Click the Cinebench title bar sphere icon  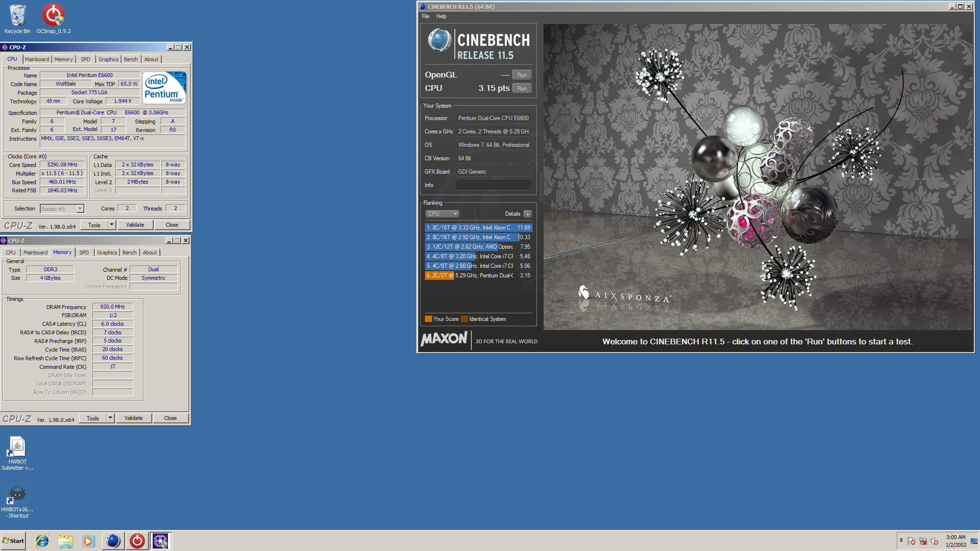[x=423, y=7]
